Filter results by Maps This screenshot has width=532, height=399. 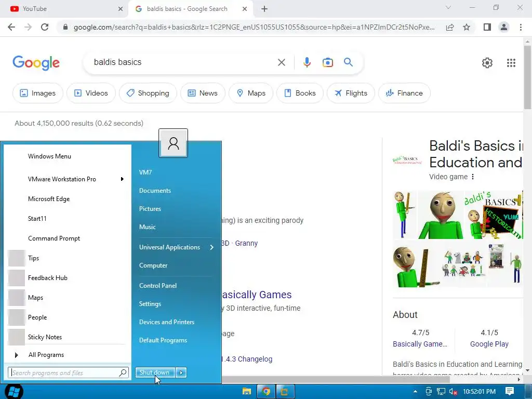coord(251,93)
